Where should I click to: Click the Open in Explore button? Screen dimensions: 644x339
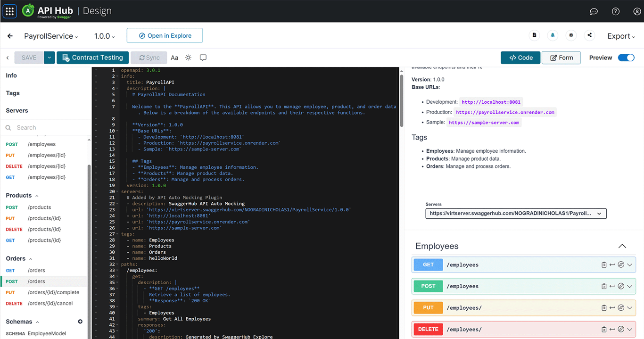click(x=165, y=35)
